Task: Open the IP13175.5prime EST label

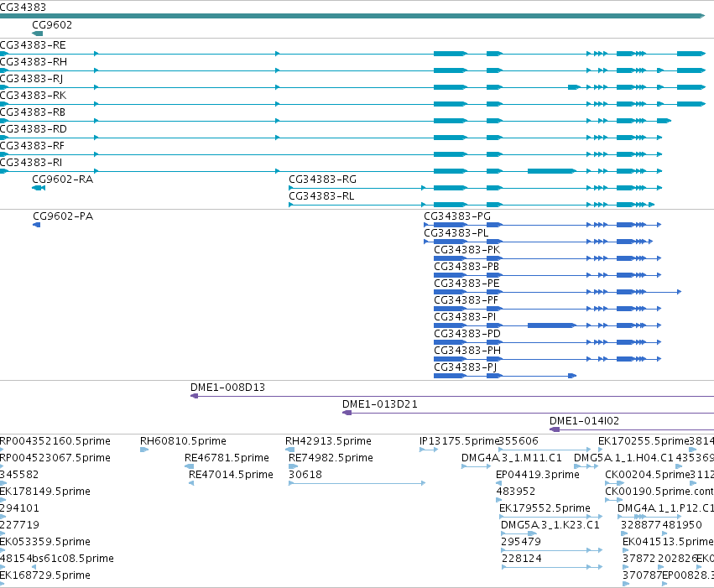Action: pyautogui.click(x=460, y=441)
